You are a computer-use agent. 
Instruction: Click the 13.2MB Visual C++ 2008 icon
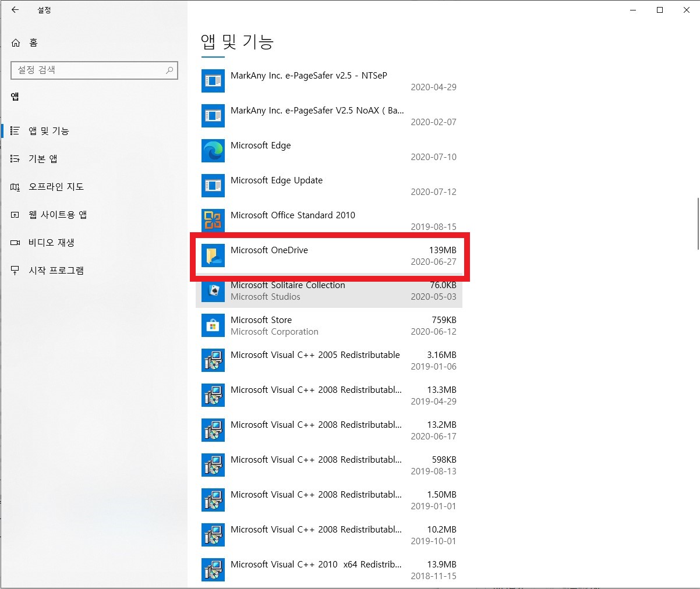click(x=213, y=430)
